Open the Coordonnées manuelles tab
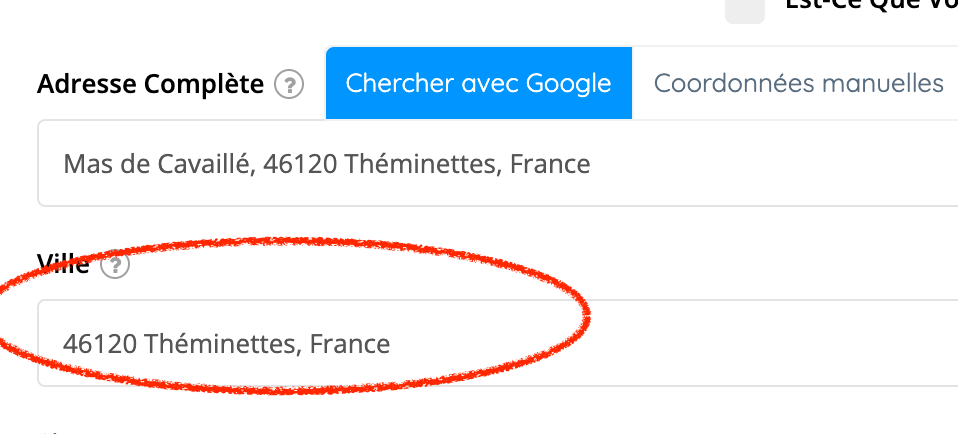The width and height of the screenshot is (958, 434). tap(799, 83)
